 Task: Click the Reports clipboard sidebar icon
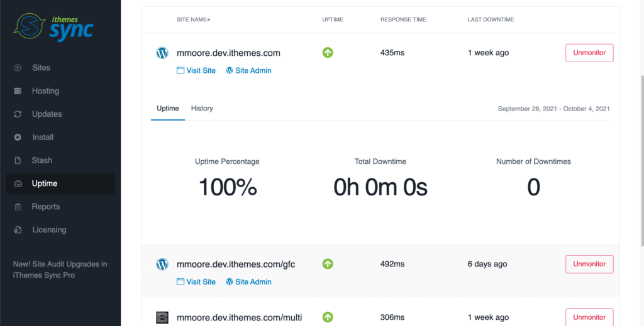[18, 207]
